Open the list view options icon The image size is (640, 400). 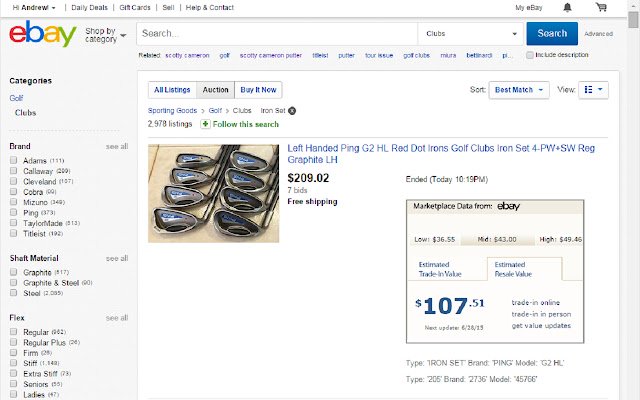click(593, 89)
